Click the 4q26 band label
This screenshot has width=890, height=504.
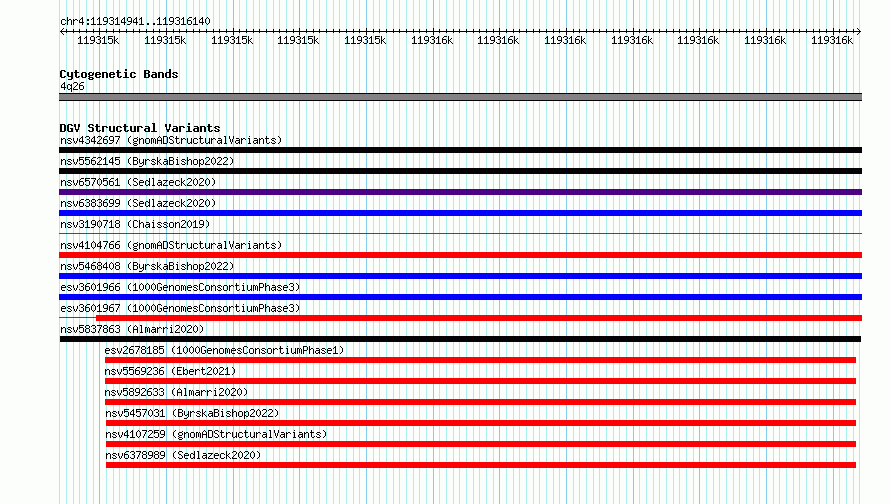coord(72,86)
